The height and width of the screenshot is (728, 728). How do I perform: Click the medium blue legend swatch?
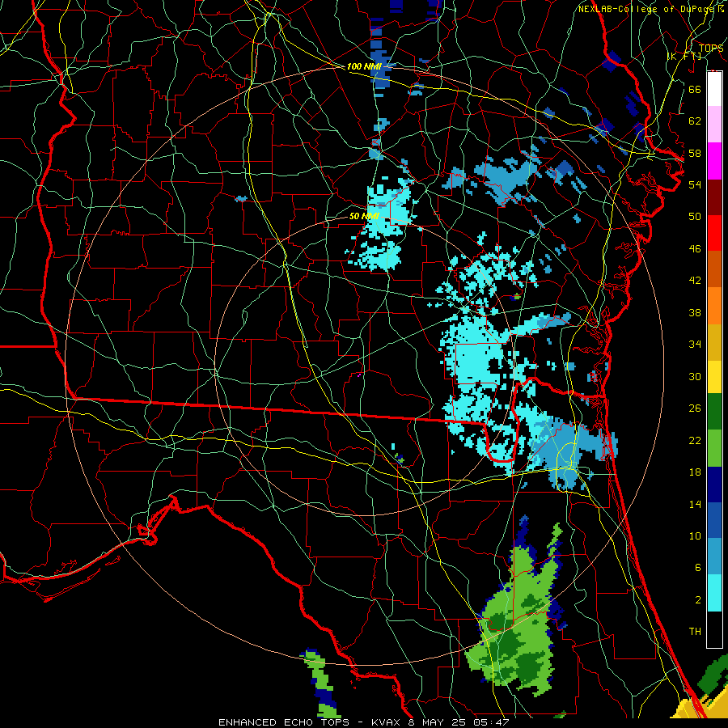(x=714, y=520)
